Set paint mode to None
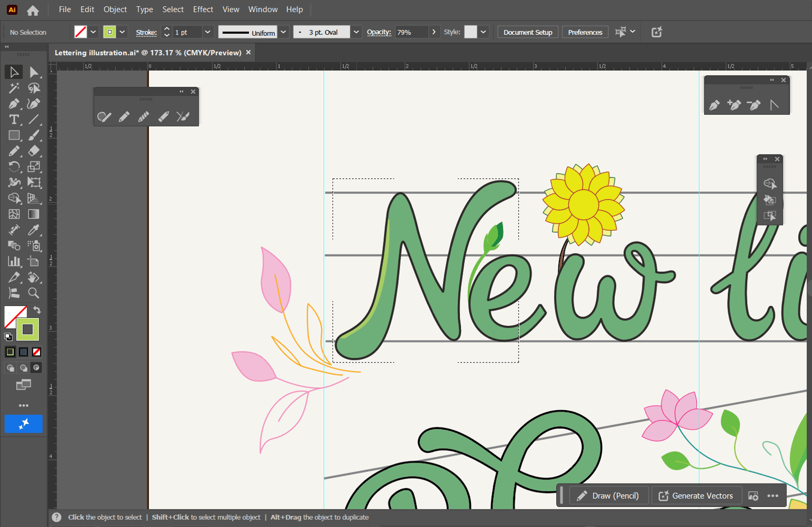 [36, 352]
